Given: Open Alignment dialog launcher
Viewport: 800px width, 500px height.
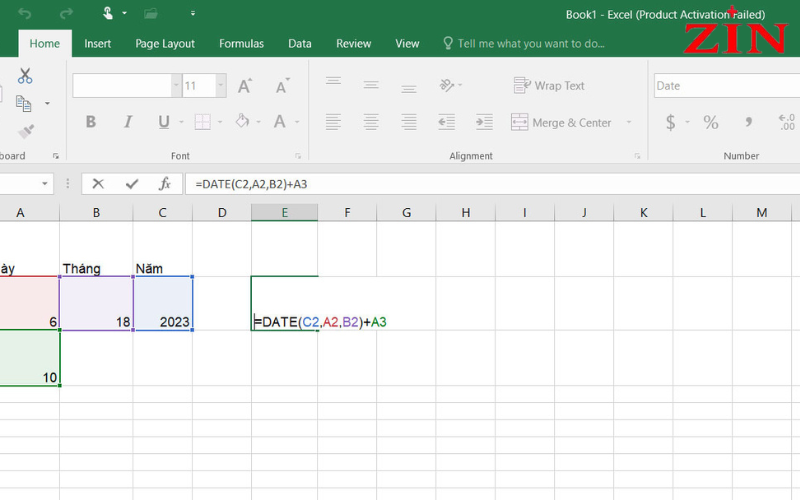Looking at the screenshot, I should tap(637, 156).
